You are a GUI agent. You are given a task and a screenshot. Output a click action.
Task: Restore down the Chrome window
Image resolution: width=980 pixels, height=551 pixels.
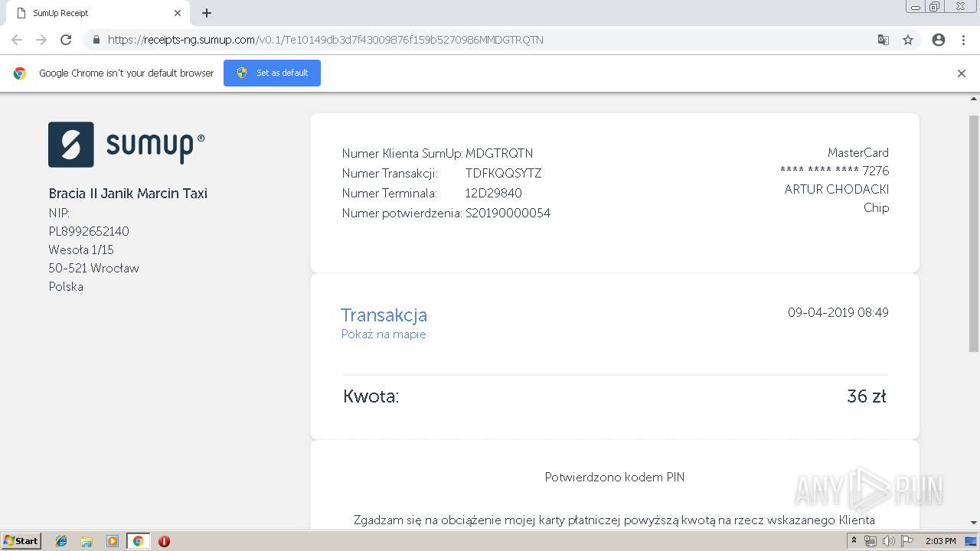tap(935, 7)
